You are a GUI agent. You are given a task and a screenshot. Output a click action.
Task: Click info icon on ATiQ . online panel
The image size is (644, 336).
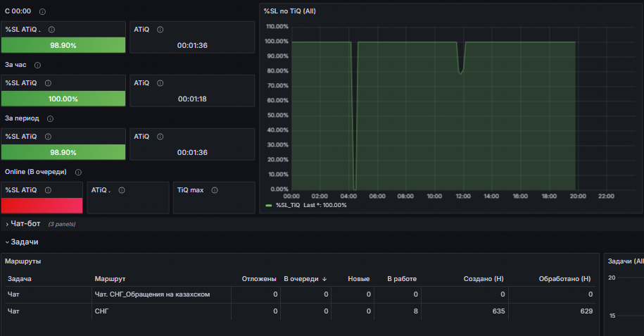[x=122, y=190]
